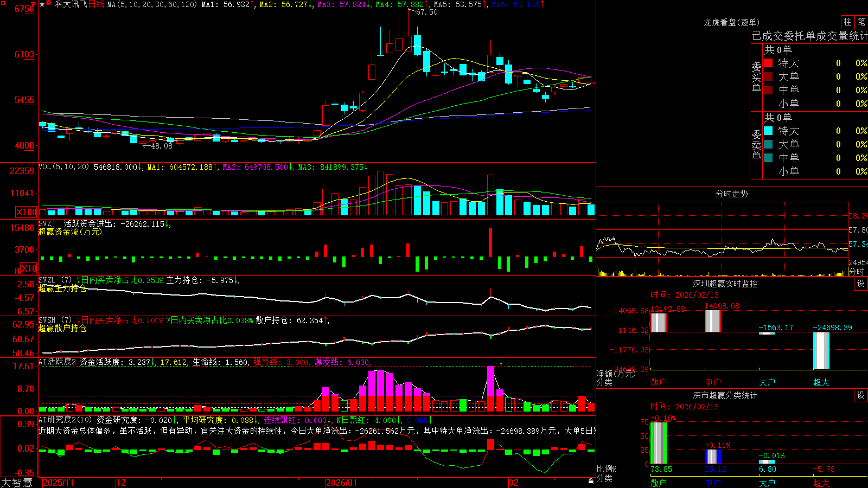This screenshot has height=488, width=868.
Task: Click the dark red 中单 buy-order swatch
Action: point(768,90)
